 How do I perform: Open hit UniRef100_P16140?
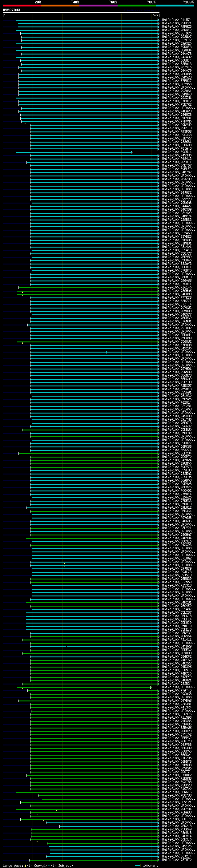coord(177,288)
